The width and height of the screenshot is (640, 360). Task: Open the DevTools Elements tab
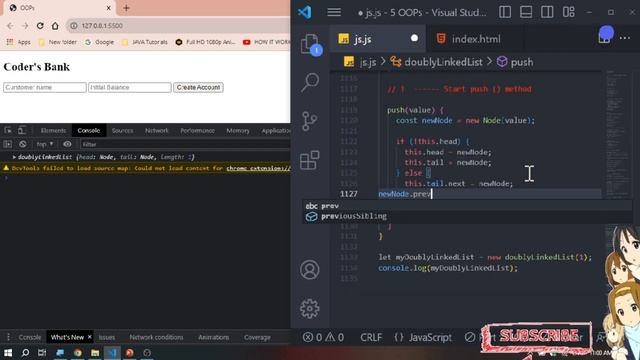click(53, 131)
